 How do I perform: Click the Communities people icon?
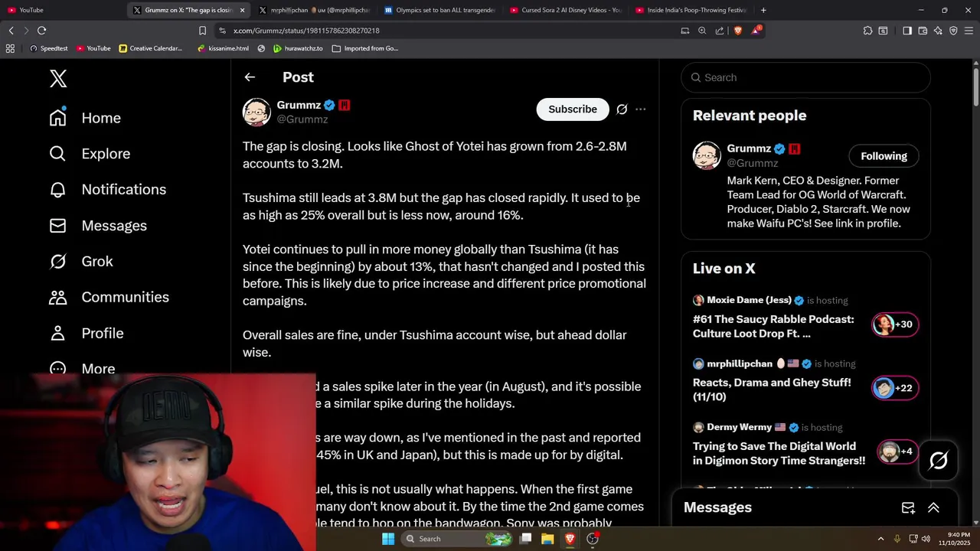[x=58, y=297]
